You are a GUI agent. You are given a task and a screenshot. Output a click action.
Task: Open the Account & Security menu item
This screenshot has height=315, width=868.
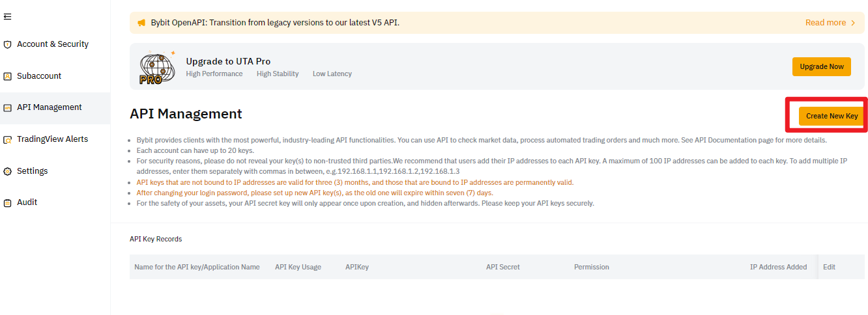click(53, 44)
